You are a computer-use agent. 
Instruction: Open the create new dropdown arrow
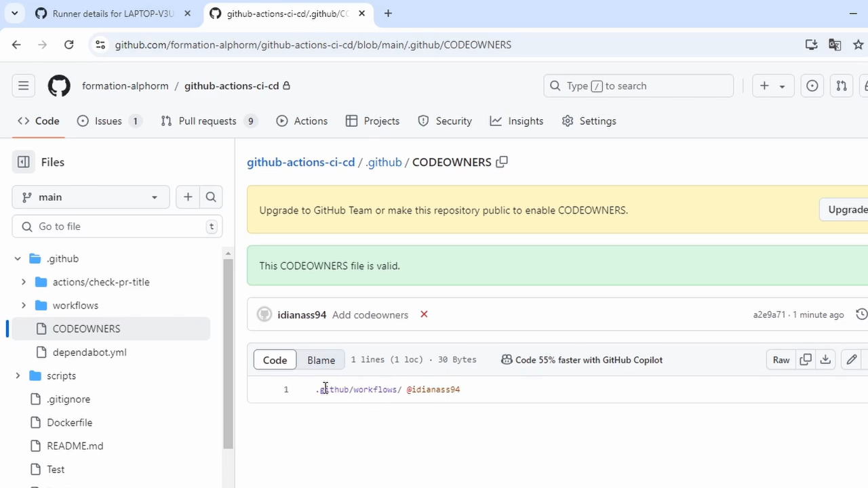point(782,86)
